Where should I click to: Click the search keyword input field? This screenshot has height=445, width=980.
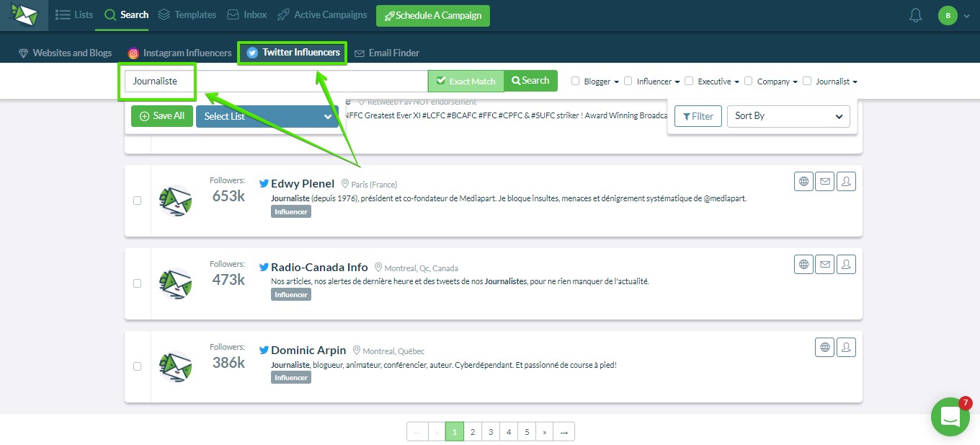pos(276,81)
